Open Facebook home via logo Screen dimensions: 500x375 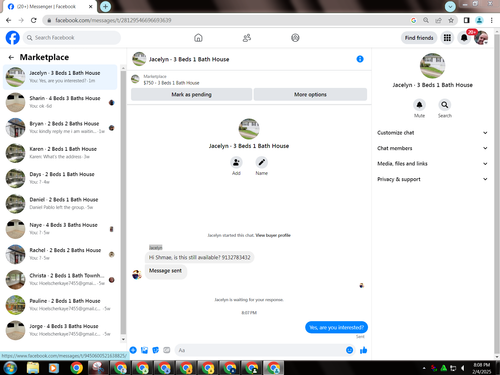pos(13,38)
